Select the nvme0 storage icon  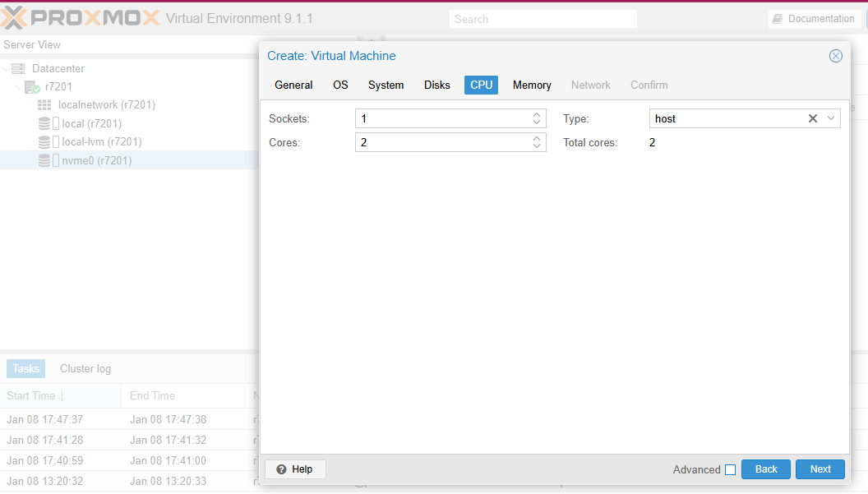(44, 161)
